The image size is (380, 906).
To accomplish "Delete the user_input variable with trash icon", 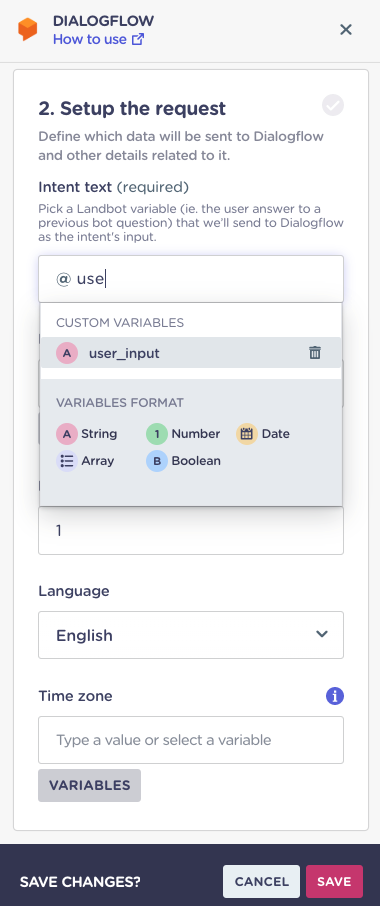I will point(315,353).
